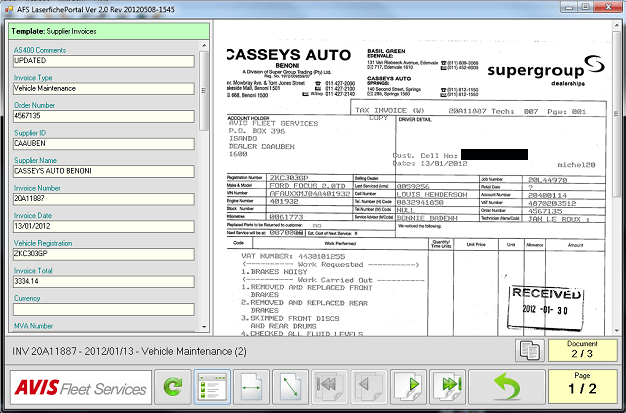The width and height of the screenshot is (626, 413).
Task: Click the green back arrow button
Action: (507, 387)
